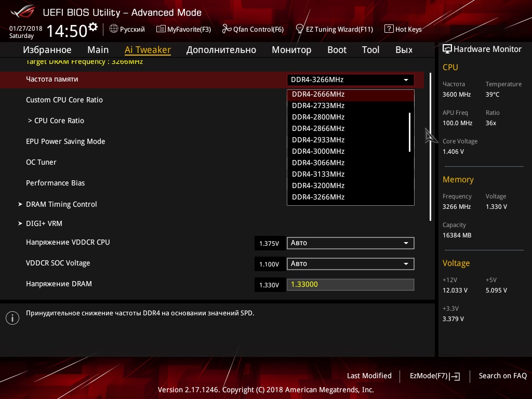Open Search on FAQ

coord(502,376)
